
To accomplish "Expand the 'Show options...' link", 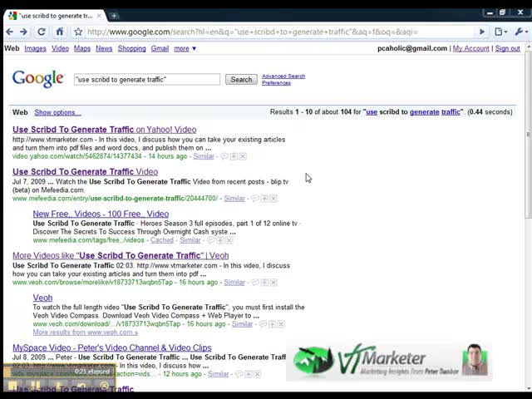I will click(x=57, y=112).
